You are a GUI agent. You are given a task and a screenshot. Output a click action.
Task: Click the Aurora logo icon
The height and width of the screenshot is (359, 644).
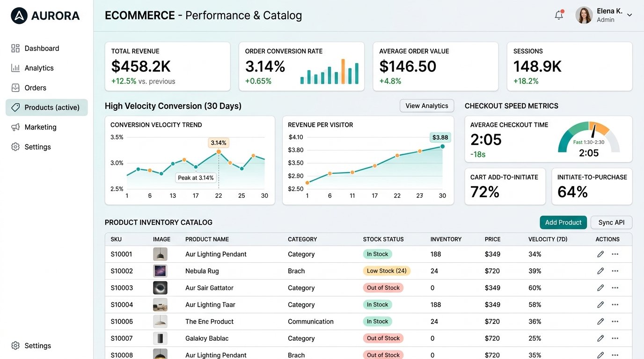coord(19,15)
